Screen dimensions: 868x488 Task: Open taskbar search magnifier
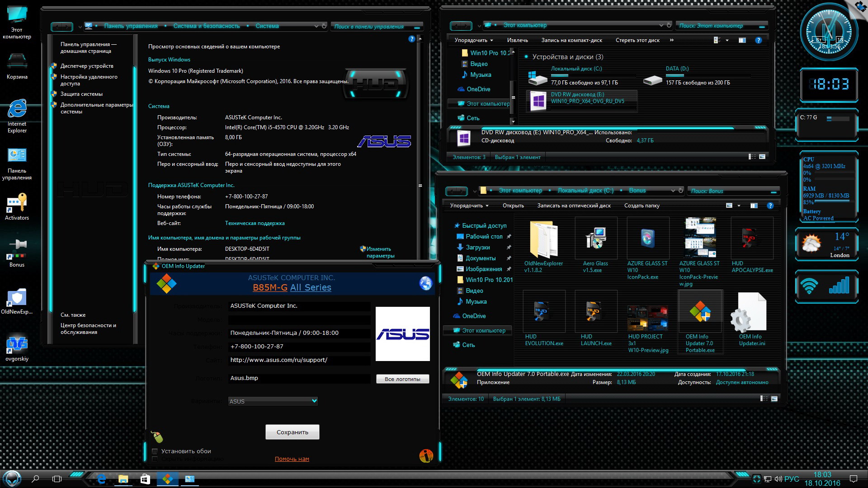35,479
